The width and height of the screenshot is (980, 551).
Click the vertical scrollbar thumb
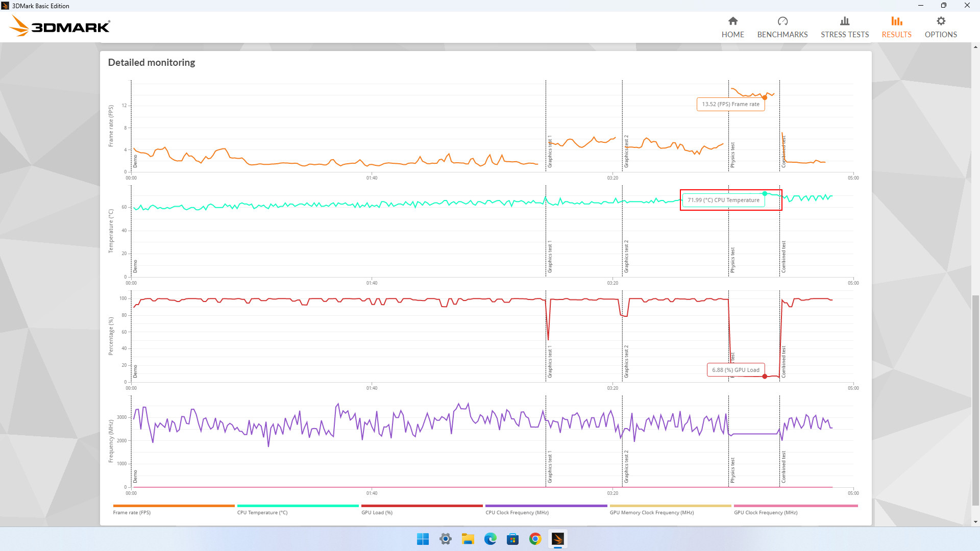tap(975, 400)
